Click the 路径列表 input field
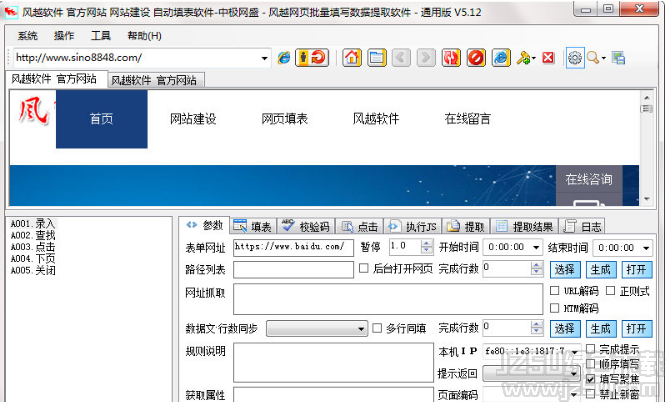This screenshot has height=402, width=666. 293,270
